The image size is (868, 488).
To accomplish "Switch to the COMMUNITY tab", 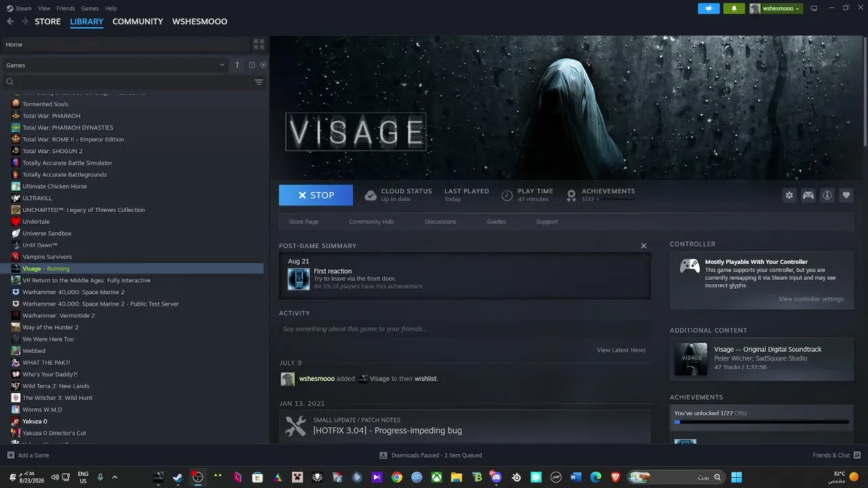I will pos(138,22).
